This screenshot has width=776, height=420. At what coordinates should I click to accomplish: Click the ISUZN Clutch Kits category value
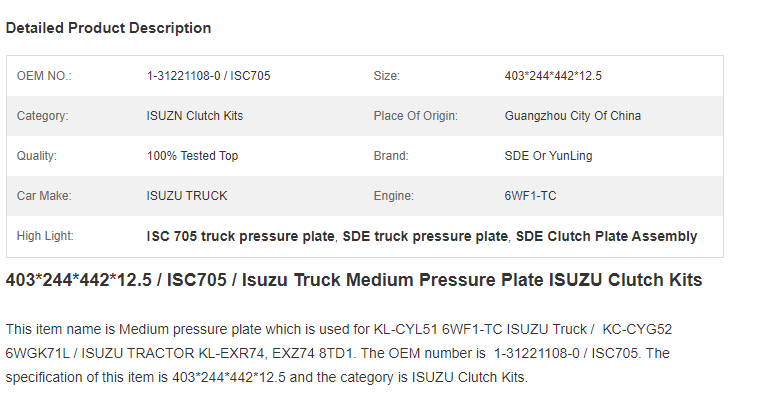[x=194, y=116]
